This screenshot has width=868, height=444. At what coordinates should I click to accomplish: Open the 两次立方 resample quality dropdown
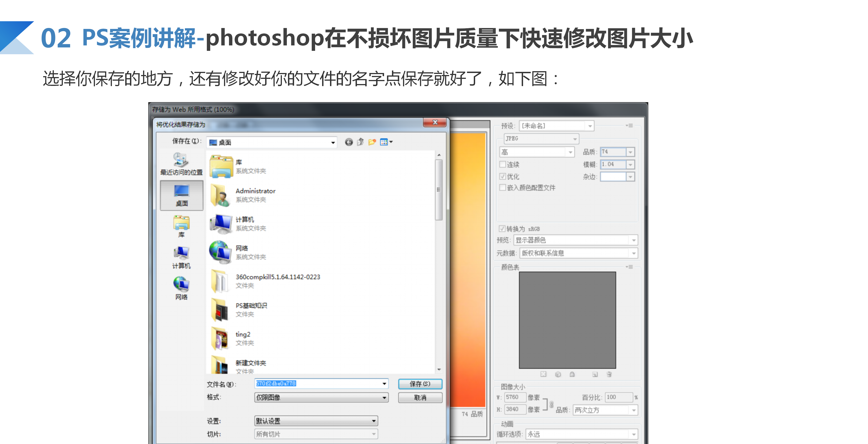coord(605,410)
